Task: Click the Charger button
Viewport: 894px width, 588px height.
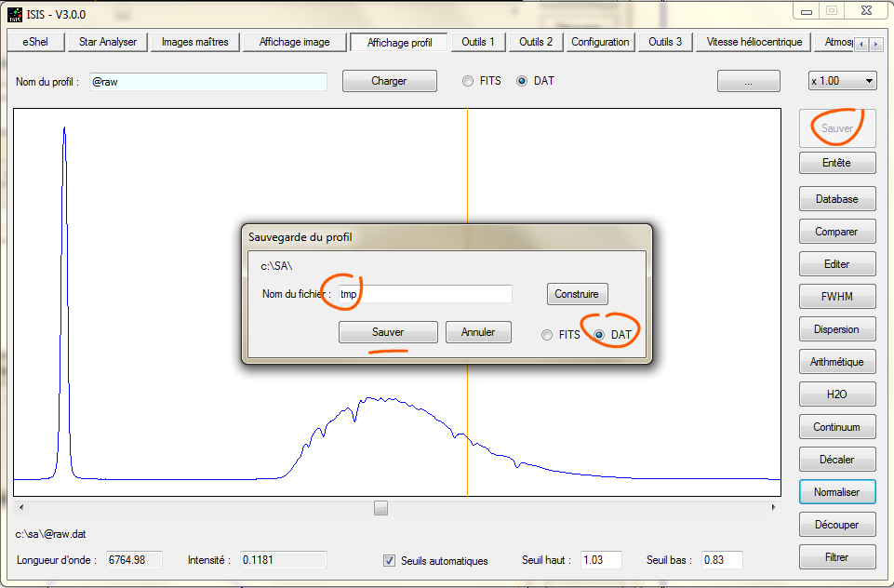Action: coord(389,81)
